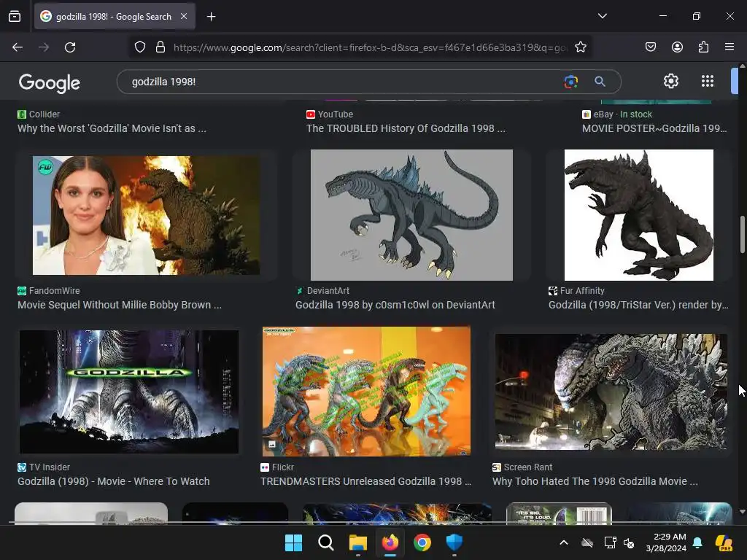This screenshot has width=747, height=560.
Task: Search by image with Google Lens
Action: coord(570,82)
